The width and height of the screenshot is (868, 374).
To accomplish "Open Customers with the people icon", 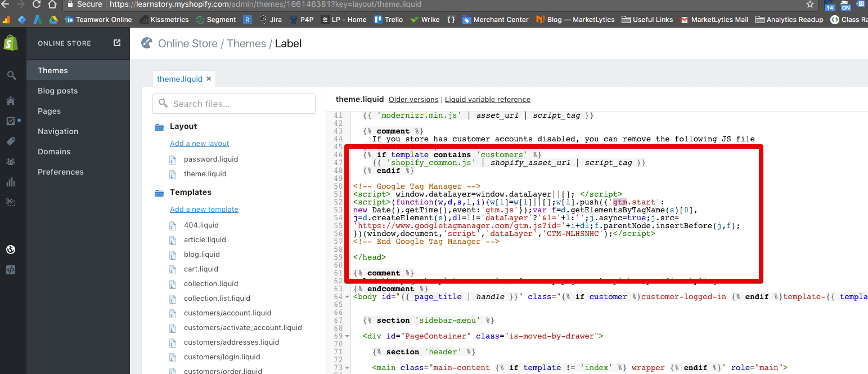I will click(x=11, y=162).
